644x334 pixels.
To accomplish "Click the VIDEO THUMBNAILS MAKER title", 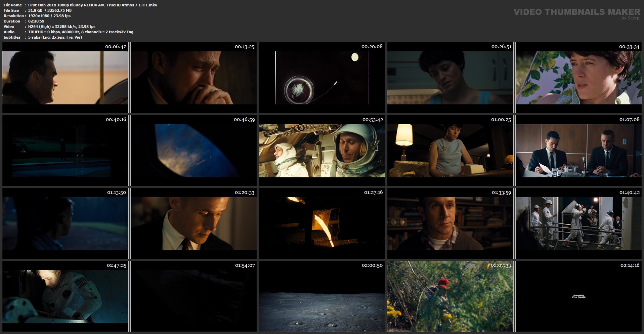I will coord(577,12).
